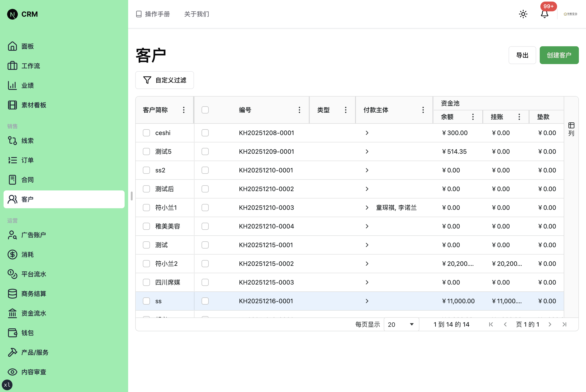
Task: Open the notification bell with 99+ badge
Action: coord(544,14)
